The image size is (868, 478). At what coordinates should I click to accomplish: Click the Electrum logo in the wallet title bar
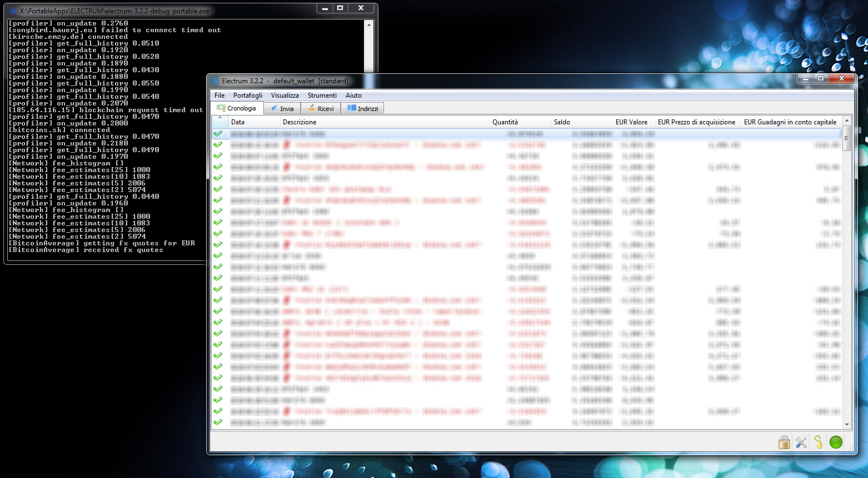point(215,81)
